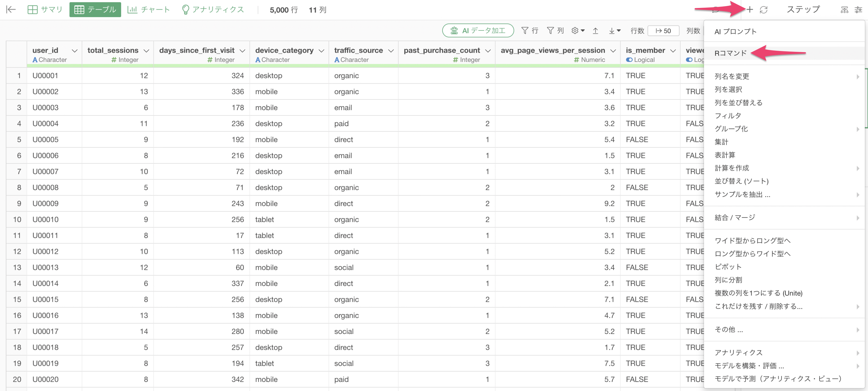Click the AI データ加工 button

(x=478, y=31)
